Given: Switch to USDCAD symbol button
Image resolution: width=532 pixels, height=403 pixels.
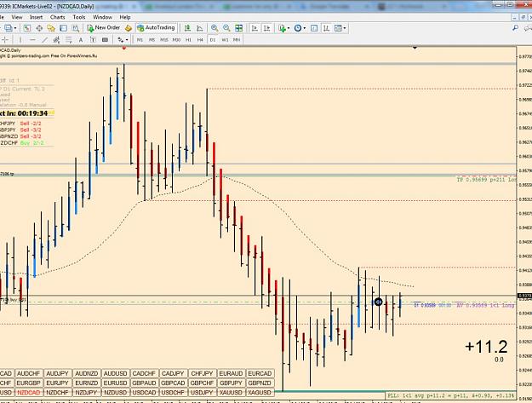Looking at the screenshot, I should [x=144, y=393].
